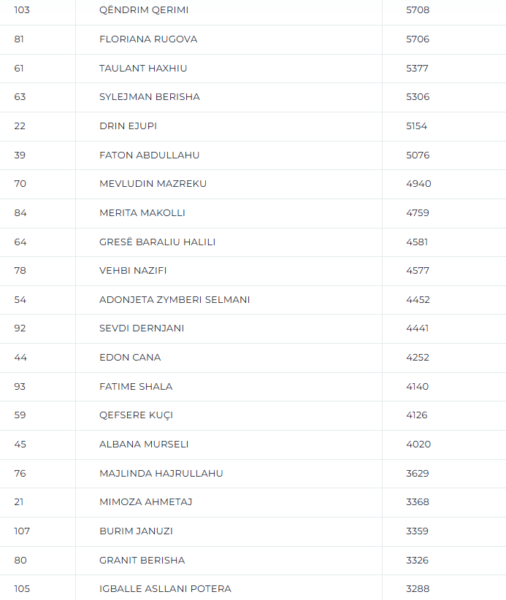Click VEHBI NAZIFI name
The image size is (506, 600).
(133, 271)
